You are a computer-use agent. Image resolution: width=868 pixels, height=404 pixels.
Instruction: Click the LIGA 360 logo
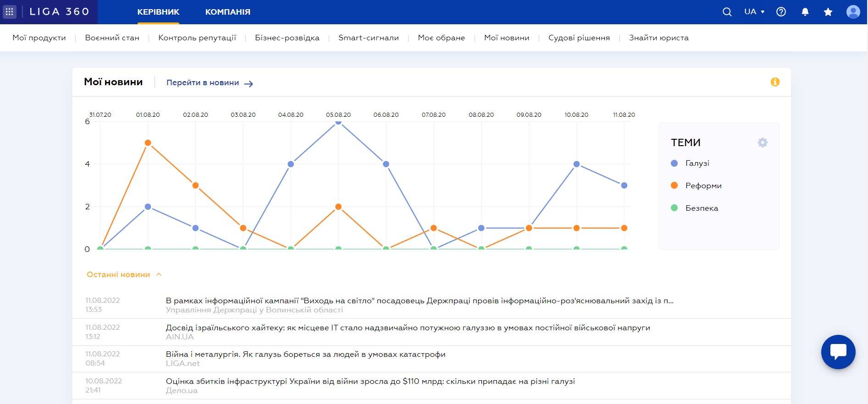(x=60, y=12)
